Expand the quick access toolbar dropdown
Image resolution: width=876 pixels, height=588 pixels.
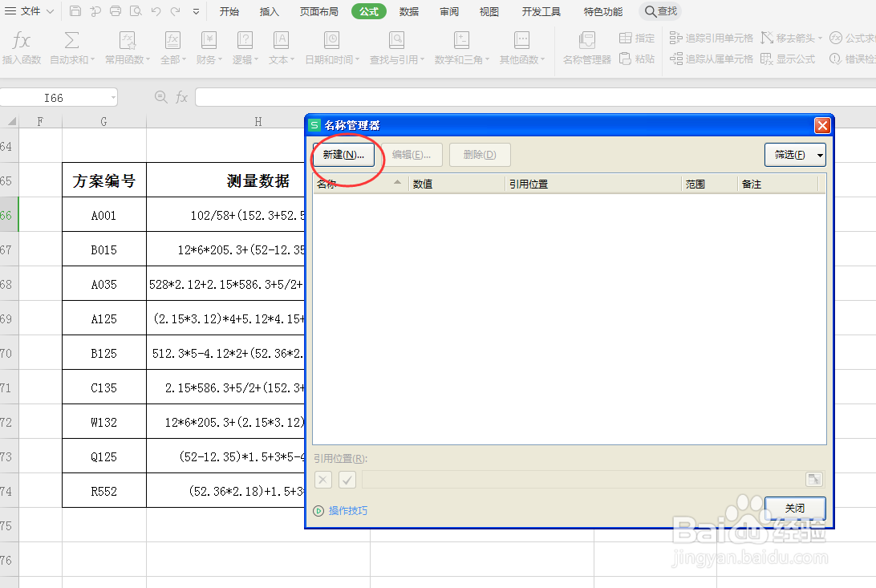196,11
